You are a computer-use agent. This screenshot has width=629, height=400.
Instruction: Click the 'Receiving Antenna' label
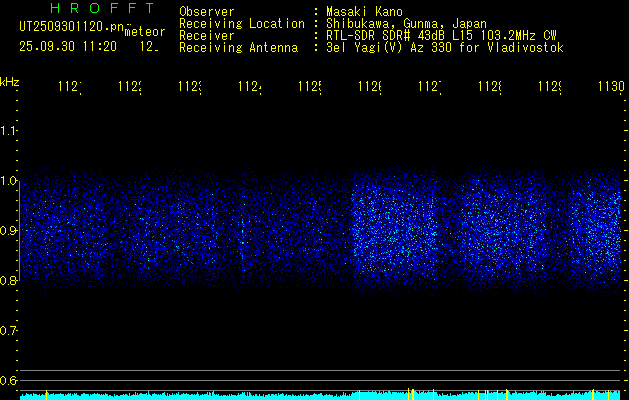(x=238, y=48)
